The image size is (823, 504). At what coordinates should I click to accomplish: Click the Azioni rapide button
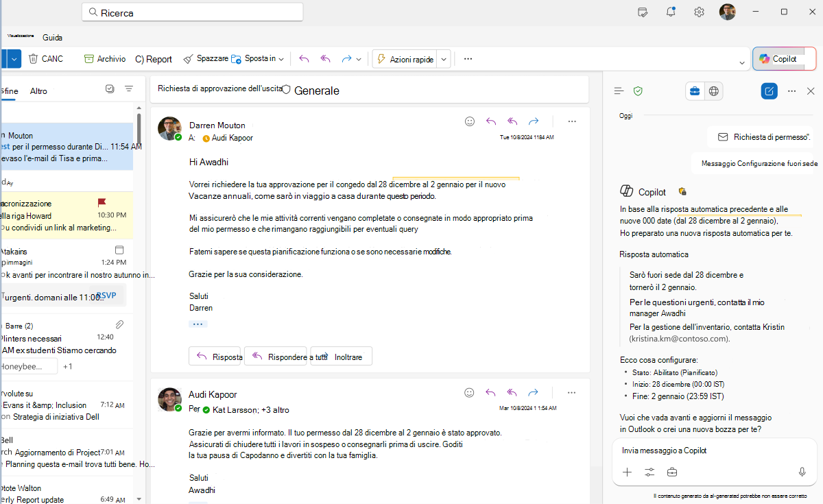click(x=405, y=59)
